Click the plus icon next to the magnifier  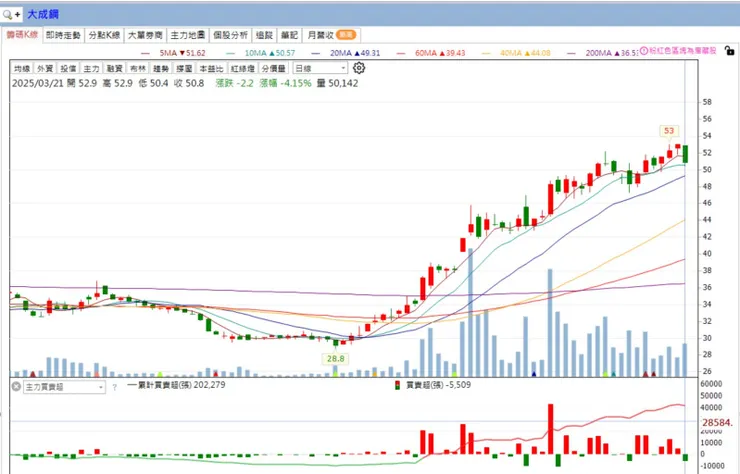[x=17, y=15]
